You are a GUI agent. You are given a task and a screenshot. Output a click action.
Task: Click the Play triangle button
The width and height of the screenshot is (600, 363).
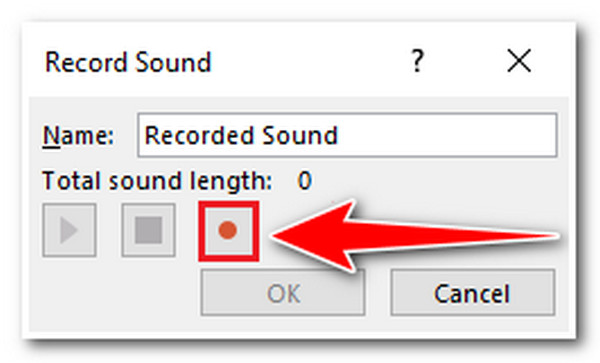(69, 230)
